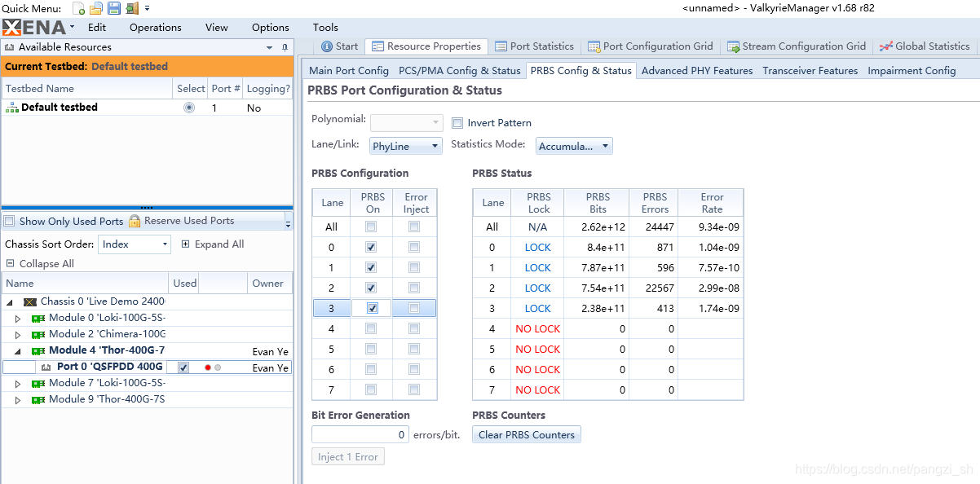Click the New configuration quick menu icon
The image size is (980, 484).
[79, 8]
